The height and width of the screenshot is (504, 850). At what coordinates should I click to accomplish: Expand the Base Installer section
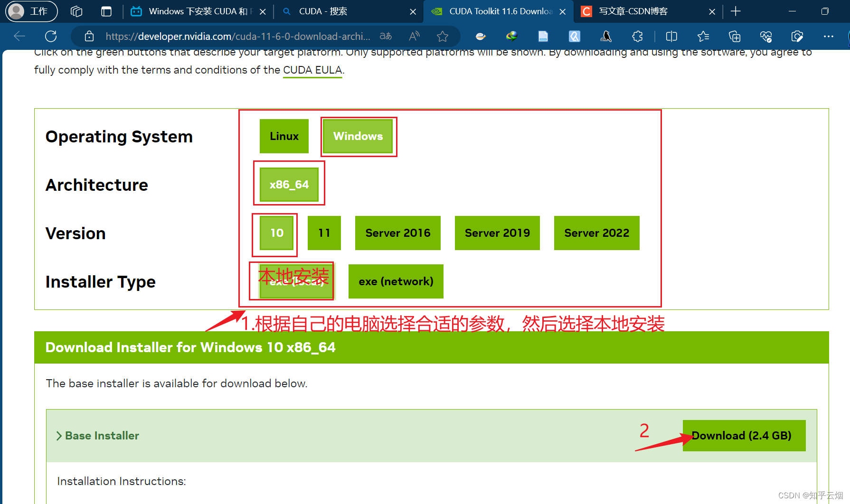point(98,436)
